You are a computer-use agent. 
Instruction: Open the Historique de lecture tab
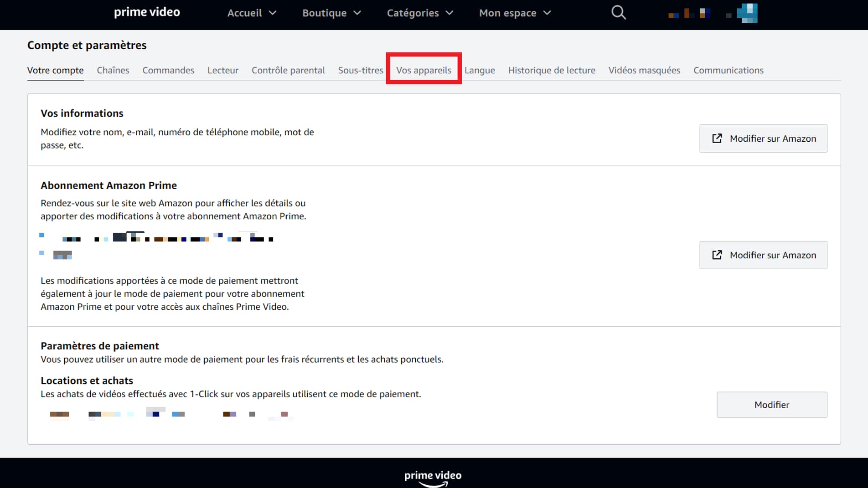point(552,70)
